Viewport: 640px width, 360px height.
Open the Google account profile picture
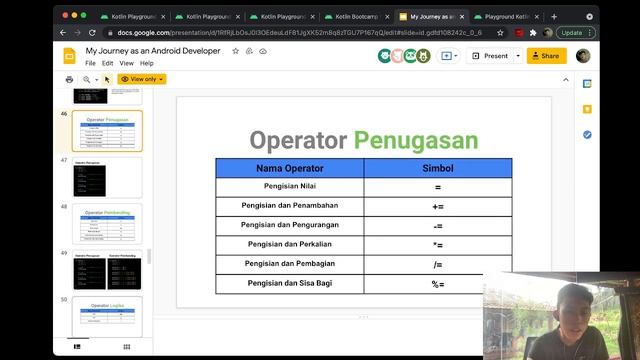point(583,56)
